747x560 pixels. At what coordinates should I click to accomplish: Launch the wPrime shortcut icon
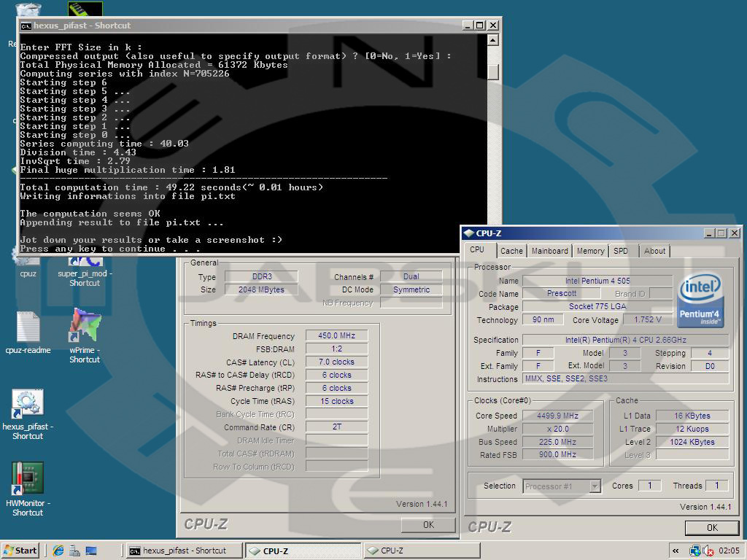click(x=85, y=325)
